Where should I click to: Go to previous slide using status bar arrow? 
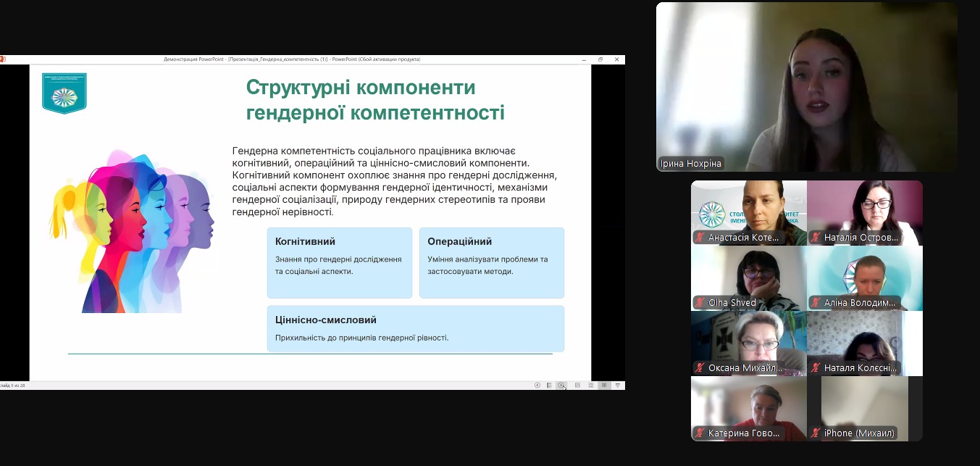coord(537,385)
